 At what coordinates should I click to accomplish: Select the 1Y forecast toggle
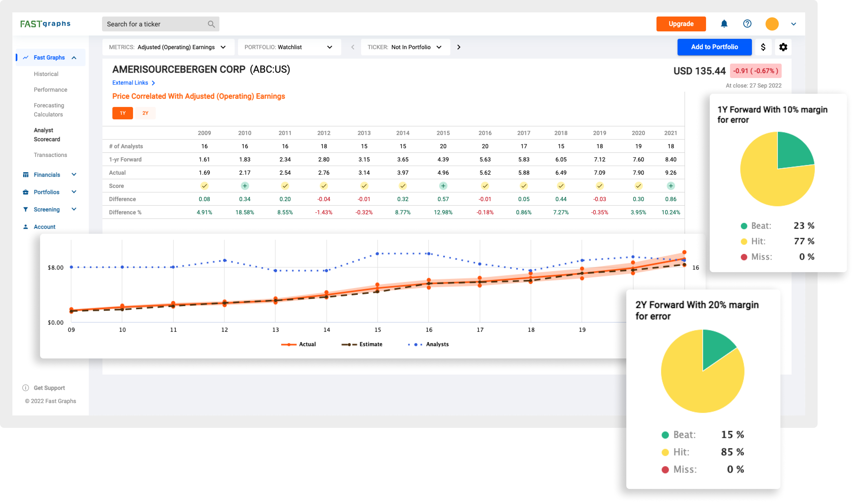pyautogui.click(x=123, y=113)
